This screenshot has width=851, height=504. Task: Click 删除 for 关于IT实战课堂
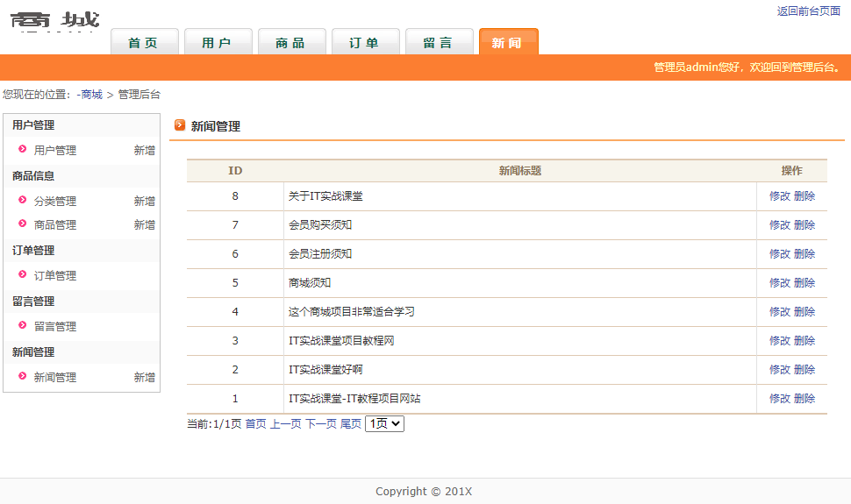[x=805, y=195]
